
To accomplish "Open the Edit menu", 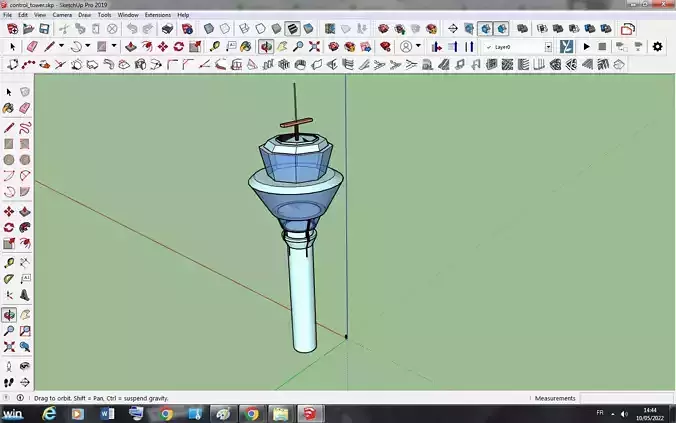I will click(x=23, y=15).
